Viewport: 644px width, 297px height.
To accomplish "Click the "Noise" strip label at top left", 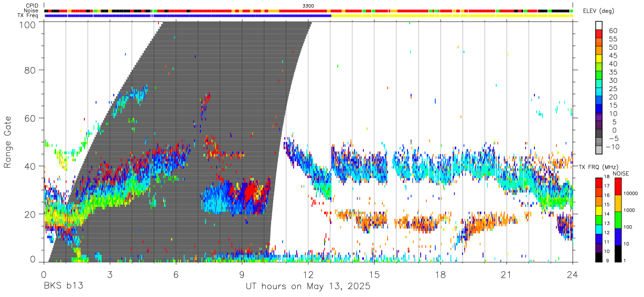I will pos(32,10).
